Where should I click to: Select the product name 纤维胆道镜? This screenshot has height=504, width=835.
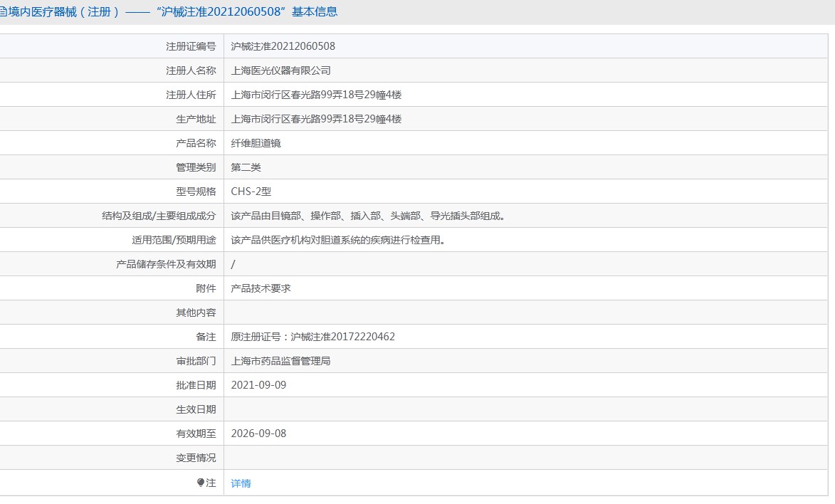pyautogui.click(x=256, y=143)
